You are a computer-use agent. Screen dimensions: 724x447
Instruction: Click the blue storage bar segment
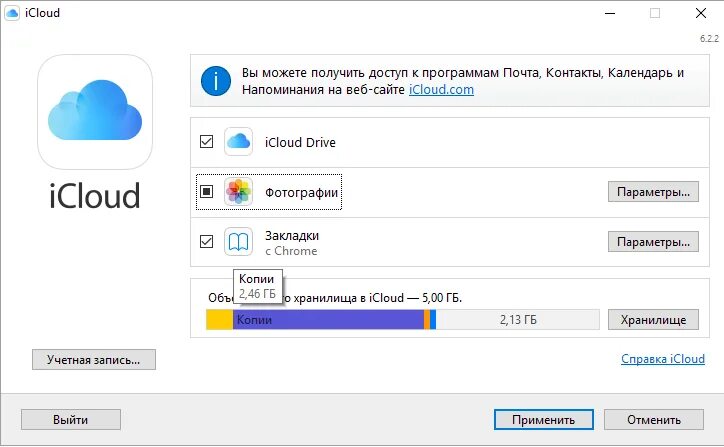pyautogui.click(x=433, y=320)
